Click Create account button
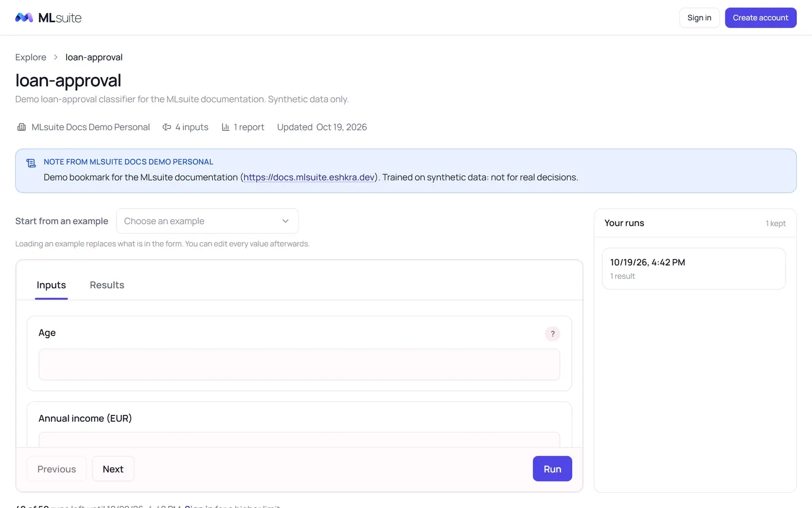This screenshot has height=508, width=812. 760,18
